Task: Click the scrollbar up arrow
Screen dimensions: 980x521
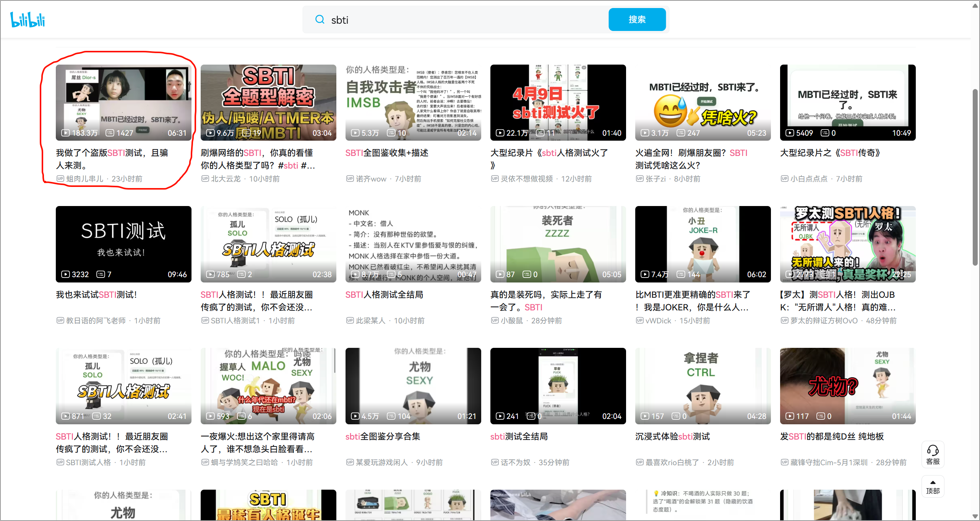Action: (975, 5)
